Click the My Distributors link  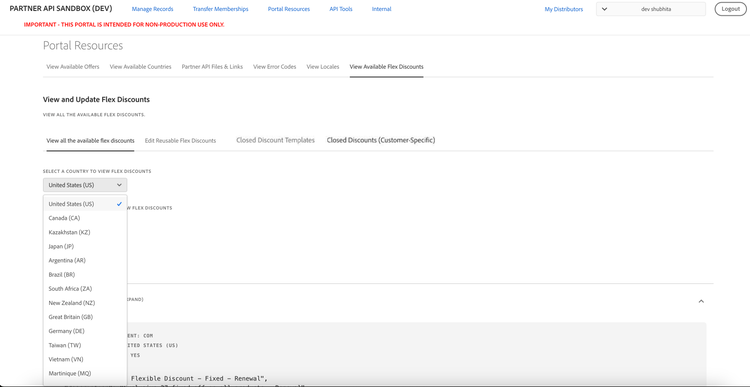coord(563,9)
